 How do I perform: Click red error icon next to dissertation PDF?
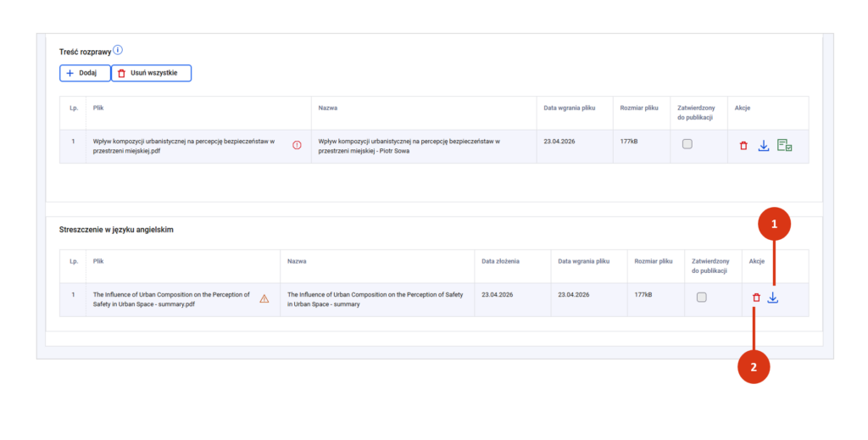pyautogui.click(x=297, y=145)
